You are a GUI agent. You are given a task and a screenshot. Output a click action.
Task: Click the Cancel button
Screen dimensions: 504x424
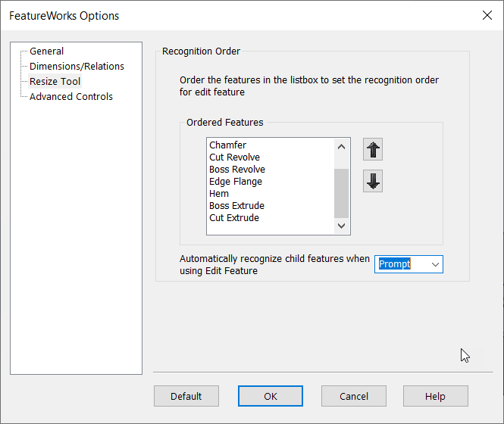click(x=354, y=396)
